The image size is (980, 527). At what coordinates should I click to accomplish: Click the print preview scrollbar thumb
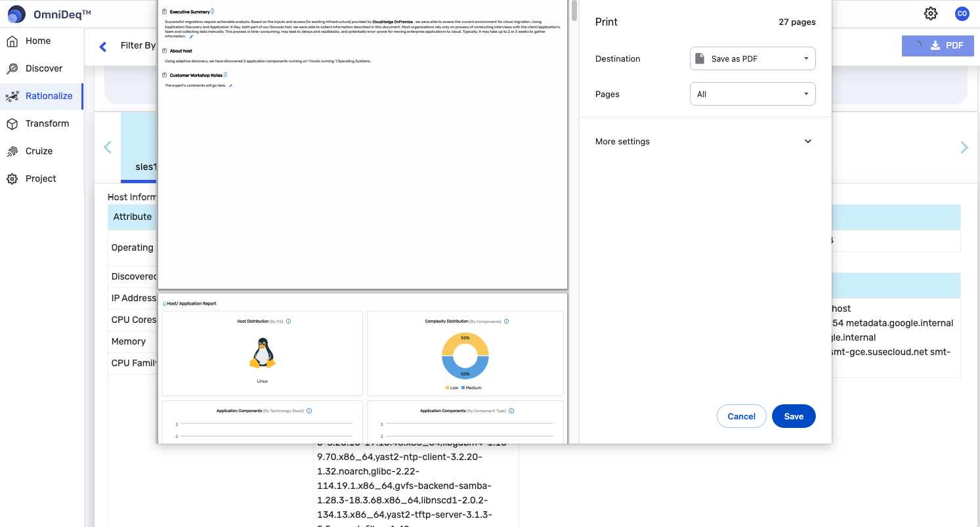click(574, 11)
